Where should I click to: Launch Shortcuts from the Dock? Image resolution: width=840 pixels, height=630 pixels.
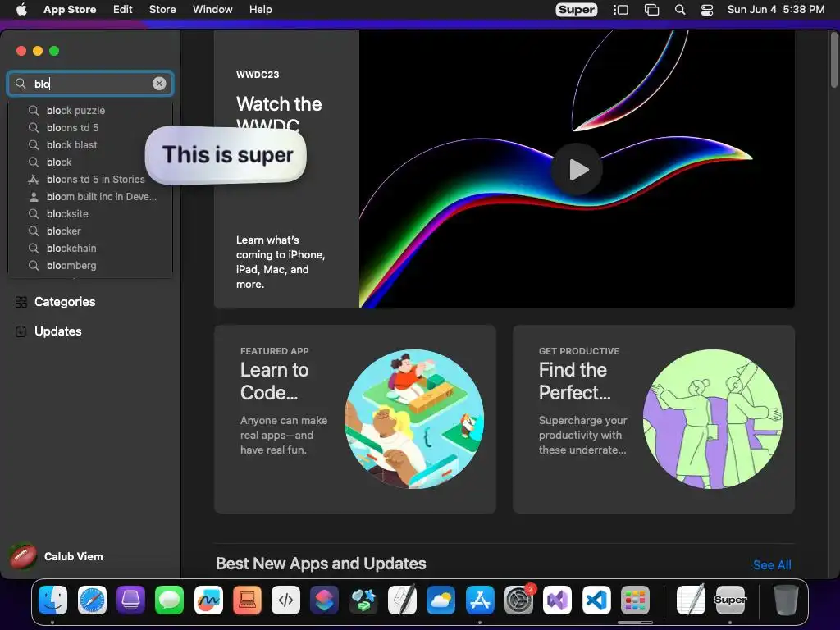[x=324, y=600]
